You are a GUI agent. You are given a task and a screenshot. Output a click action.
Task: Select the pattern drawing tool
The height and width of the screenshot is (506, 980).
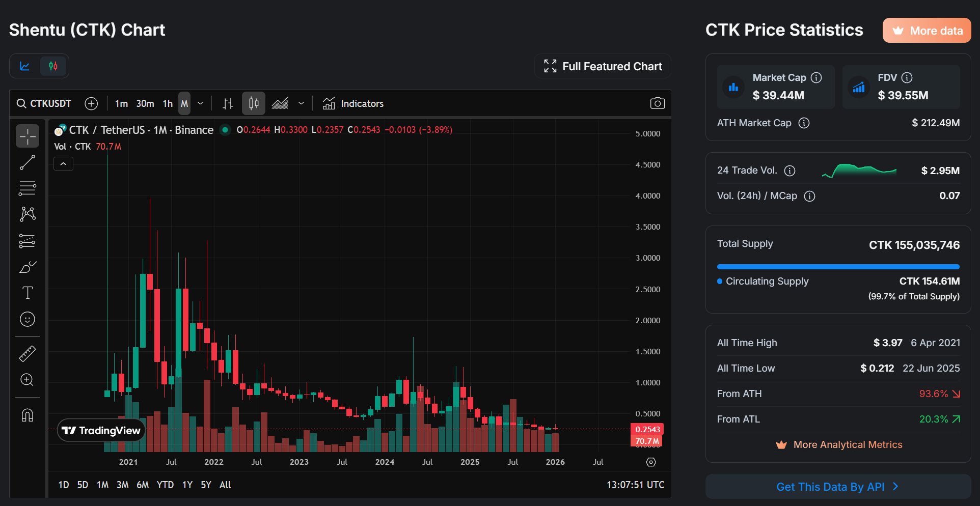[28, 214]
